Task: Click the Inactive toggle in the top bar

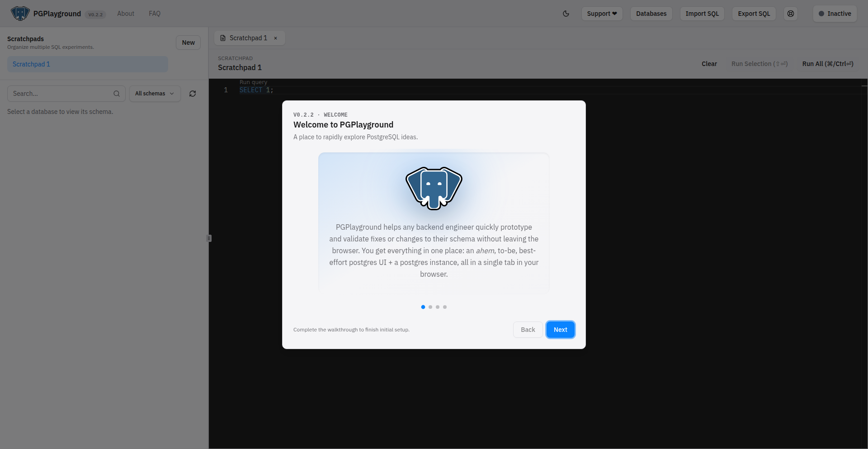Action: (x=835, y=14)
